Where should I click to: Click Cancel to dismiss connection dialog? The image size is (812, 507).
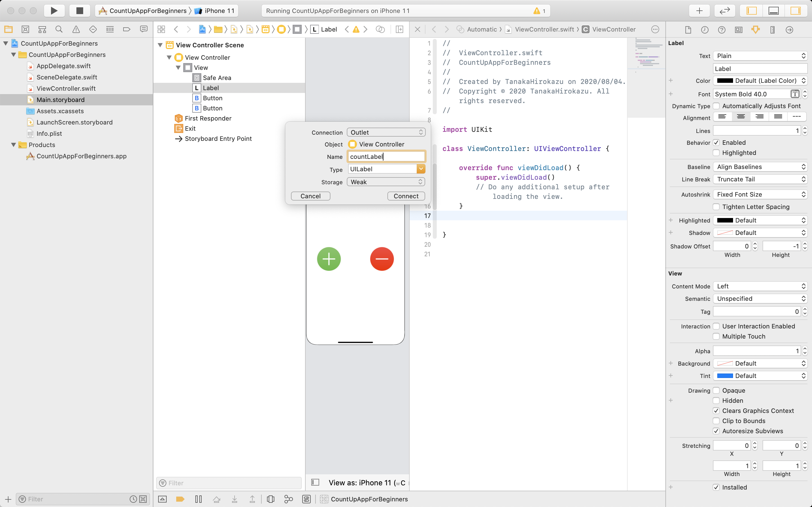(310, 196)
